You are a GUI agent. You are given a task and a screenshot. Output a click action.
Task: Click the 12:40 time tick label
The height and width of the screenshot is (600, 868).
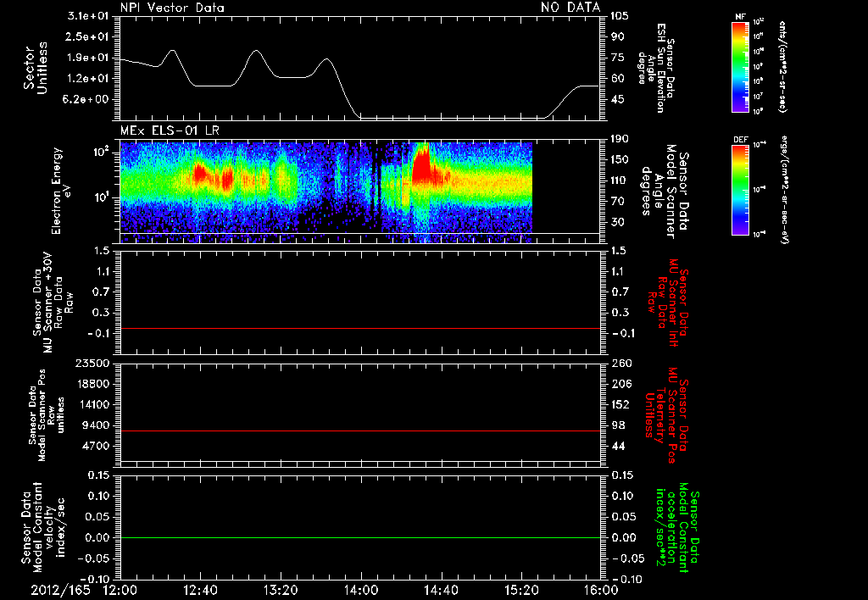(200, 590)
